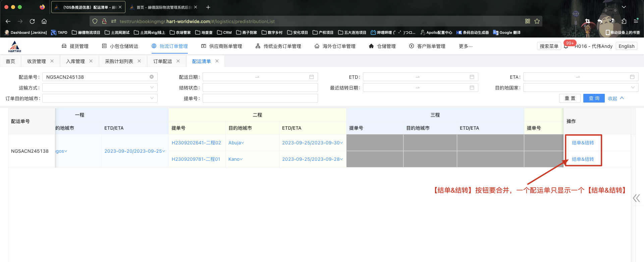Close the 收货管理 tab

pos(52,61)
